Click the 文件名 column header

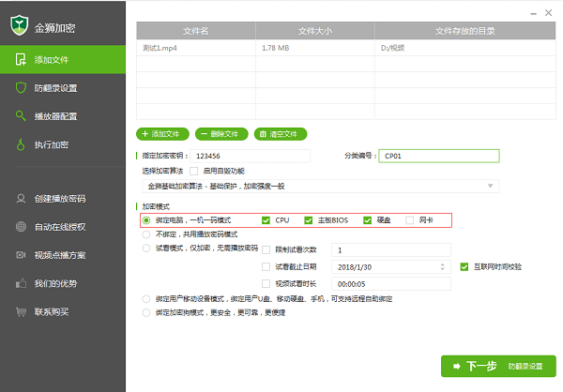pyautogui.click(x=196, y=31)
